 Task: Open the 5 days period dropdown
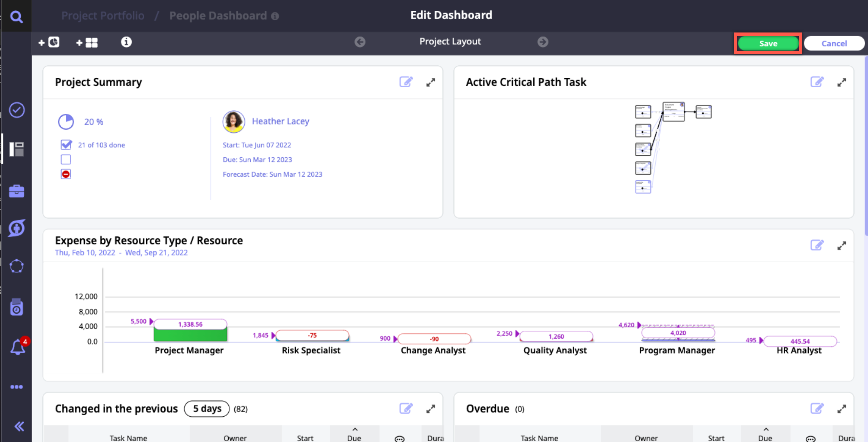[207, 409]
